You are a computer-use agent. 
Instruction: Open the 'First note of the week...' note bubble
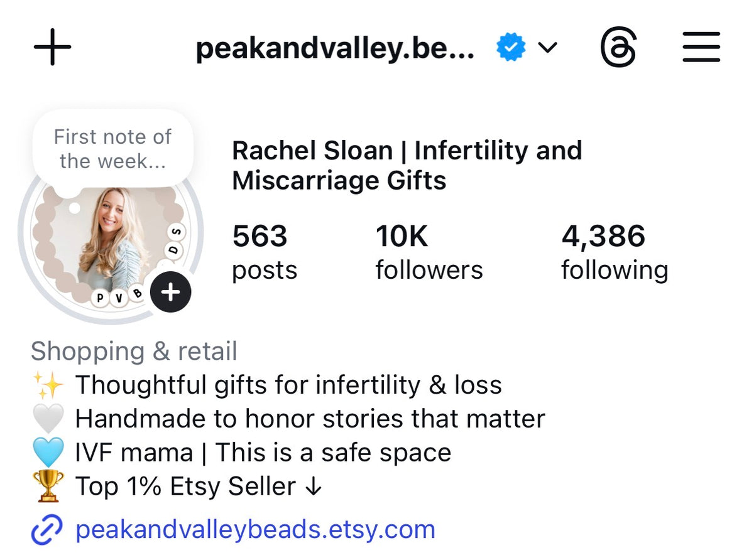[x=112, y=149]
